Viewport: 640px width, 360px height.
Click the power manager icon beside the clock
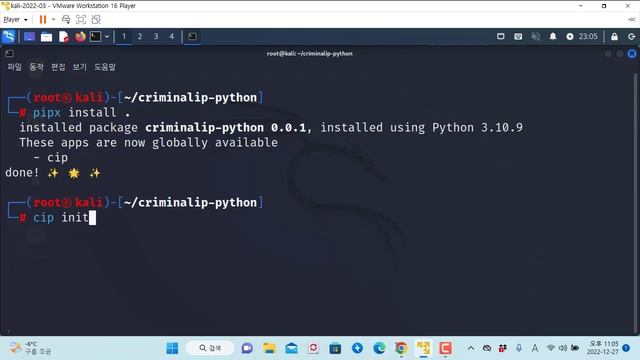(570, 37)
